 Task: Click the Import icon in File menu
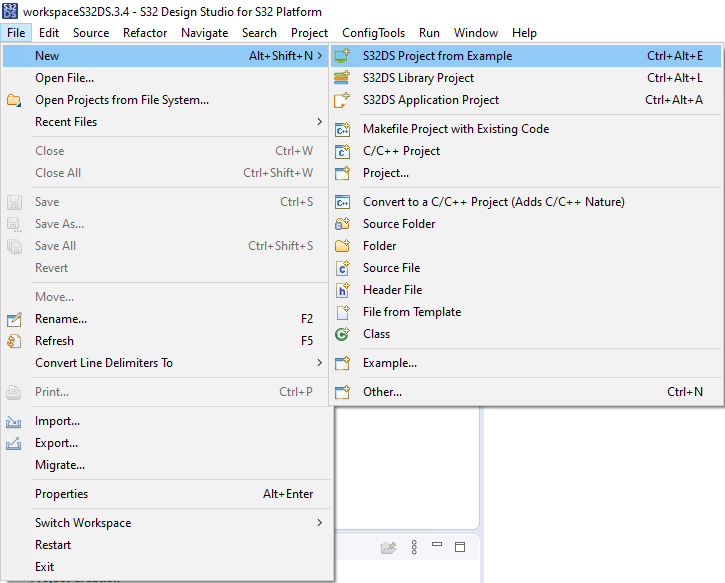coord(14,421)
